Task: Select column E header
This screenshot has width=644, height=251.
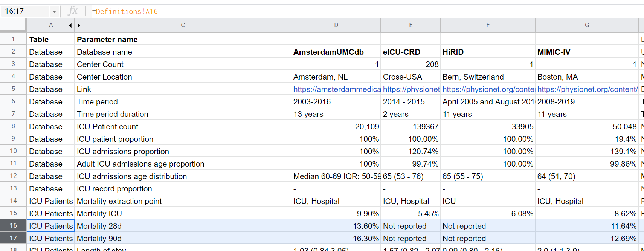Action: click(411, 25)
